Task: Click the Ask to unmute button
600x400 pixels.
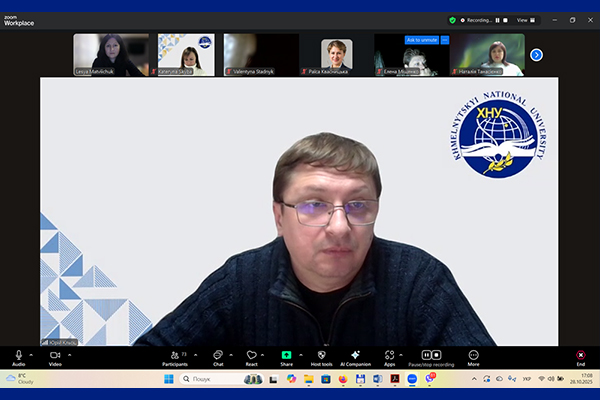Action: (421, 40)
